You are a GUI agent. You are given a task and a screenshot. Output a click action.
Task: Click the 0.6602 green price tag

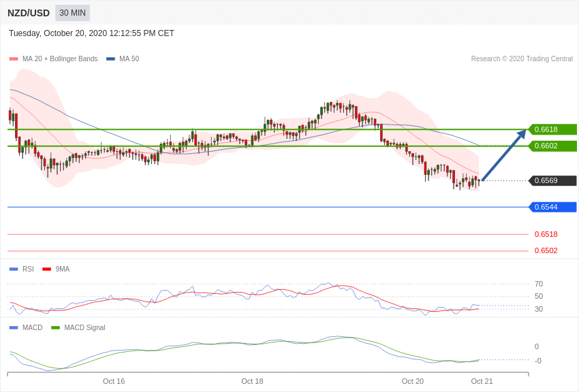click(x=552, y=146)
